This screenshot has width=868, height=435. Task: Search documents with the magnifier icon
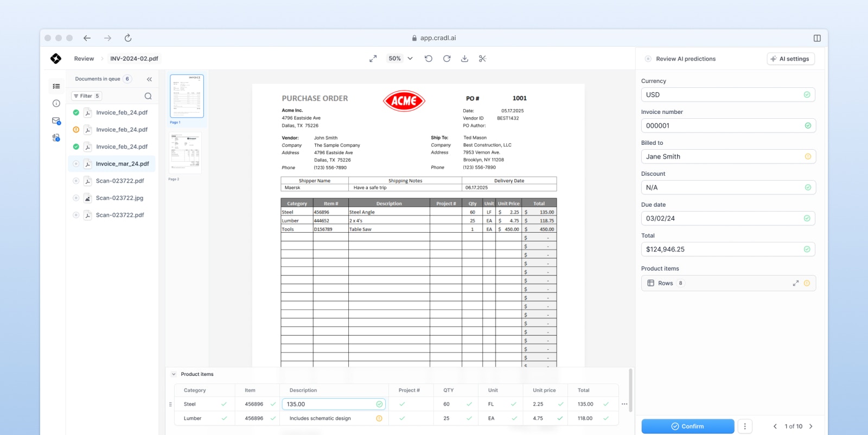tap(148, 96)
